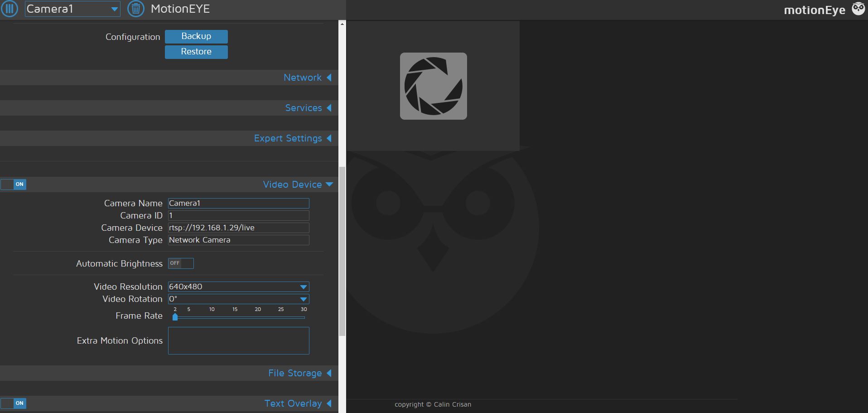The image size is (868, 413).
Task: Enable Automatic Brightness
Action: click(180, 263)
